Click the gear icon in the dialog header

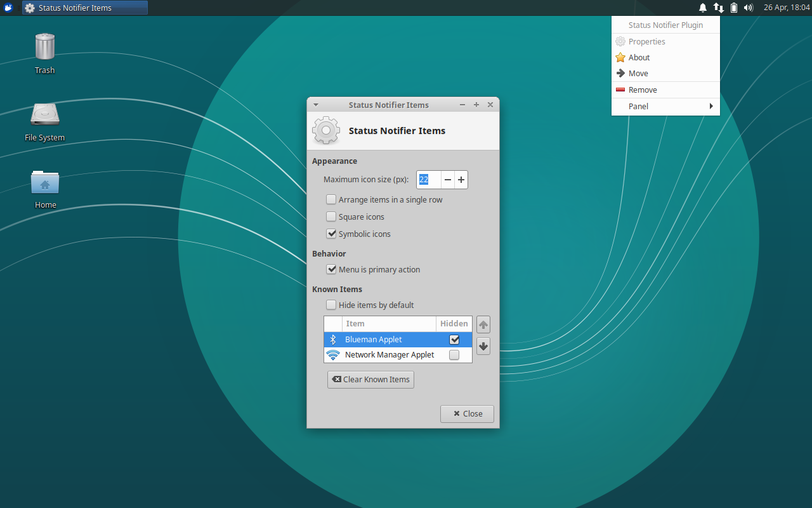(x=325, y=130)
